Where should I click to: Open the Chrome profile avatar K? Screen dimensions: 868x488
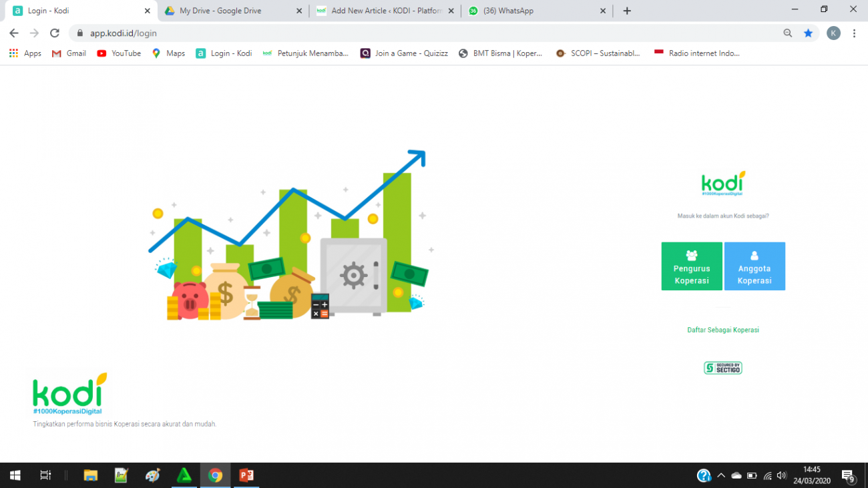point(833,33)
